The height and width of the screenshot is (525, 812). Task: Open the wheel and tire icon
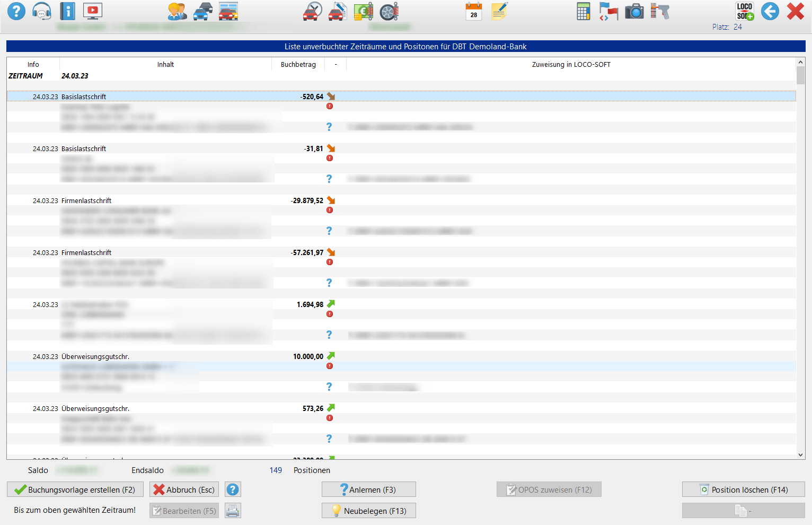pyautogui.click(x=389, y=11)
